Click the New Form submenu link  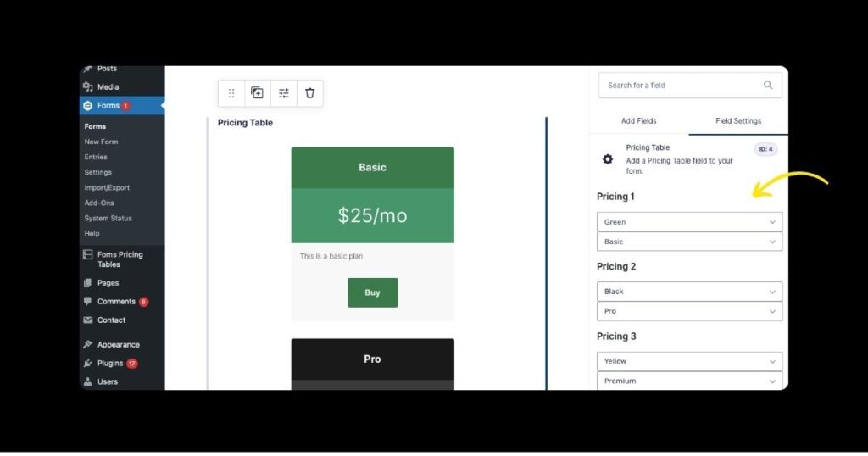[102, 142]
